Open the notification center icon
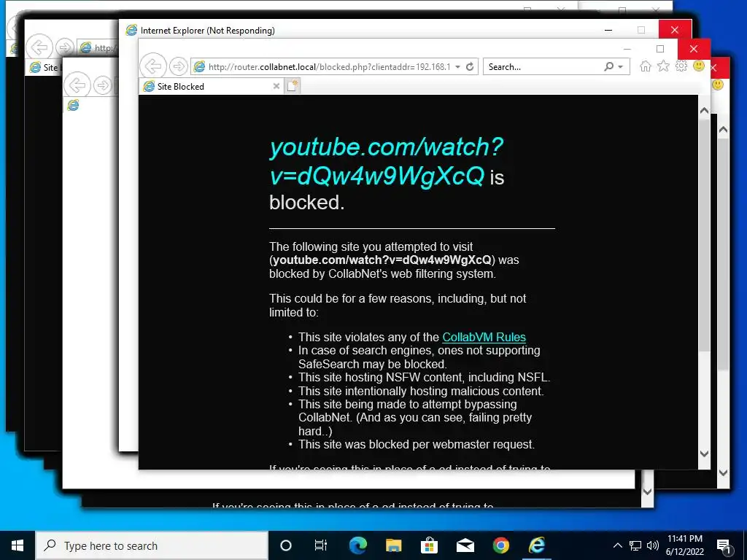Viewport: 747px width, 560px height. coord(724,545)
